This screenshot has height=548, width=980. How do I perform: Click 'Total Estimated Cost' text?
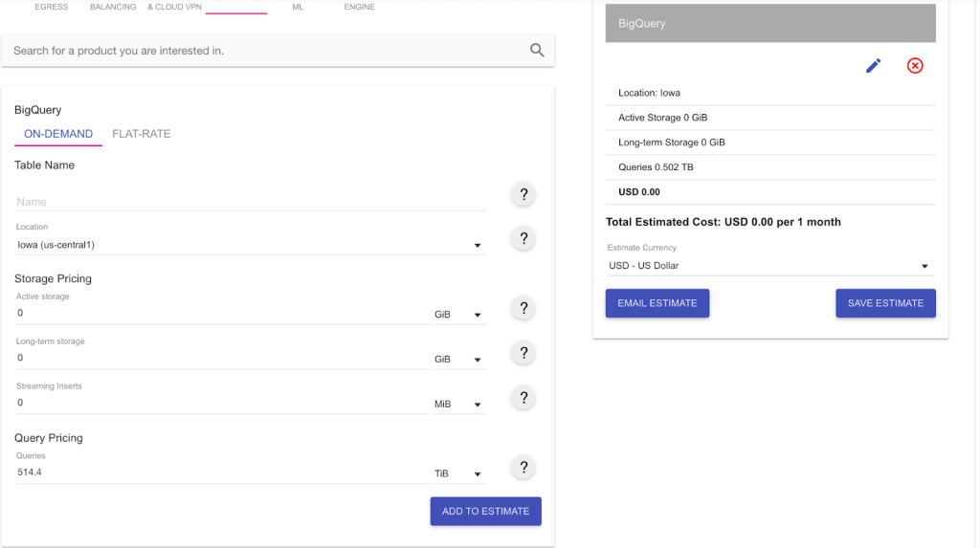[724, 222]
